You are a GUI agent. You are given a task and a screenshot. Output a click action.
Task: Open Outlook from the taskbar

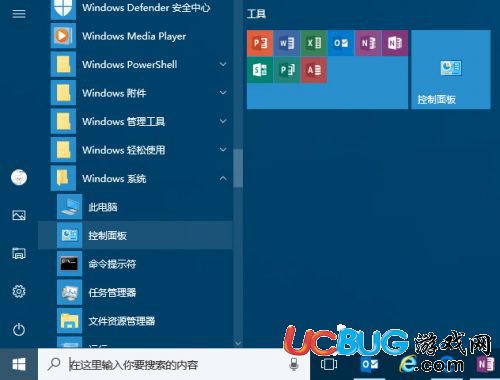point(369,364)
